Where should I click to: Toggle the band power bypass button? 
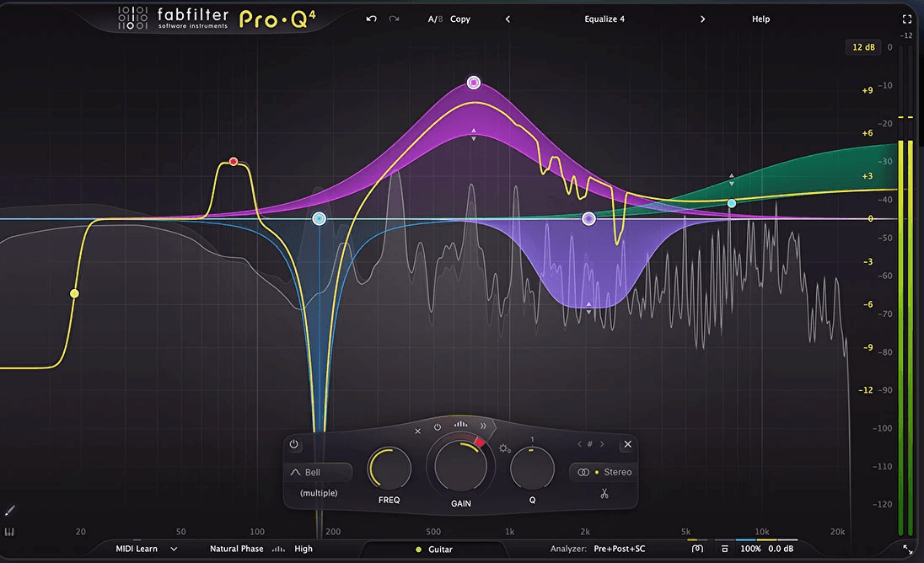tap(293, 444)
